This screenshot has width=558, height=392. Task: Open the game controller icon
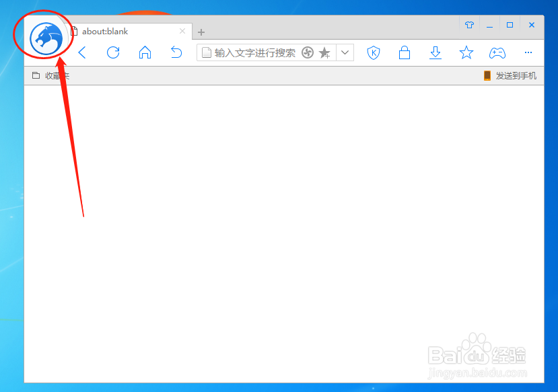(x=497, y=53)
